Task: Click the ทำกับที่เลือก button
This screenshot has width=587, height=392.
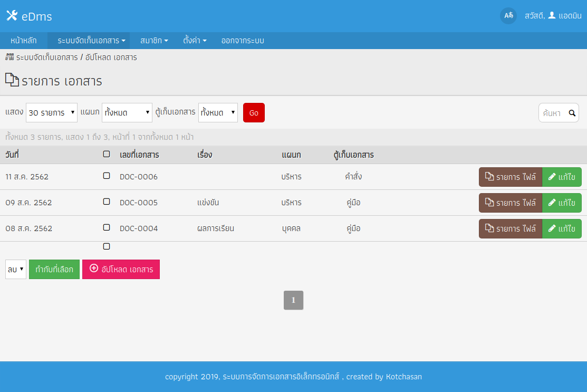Action: point(54,269)
